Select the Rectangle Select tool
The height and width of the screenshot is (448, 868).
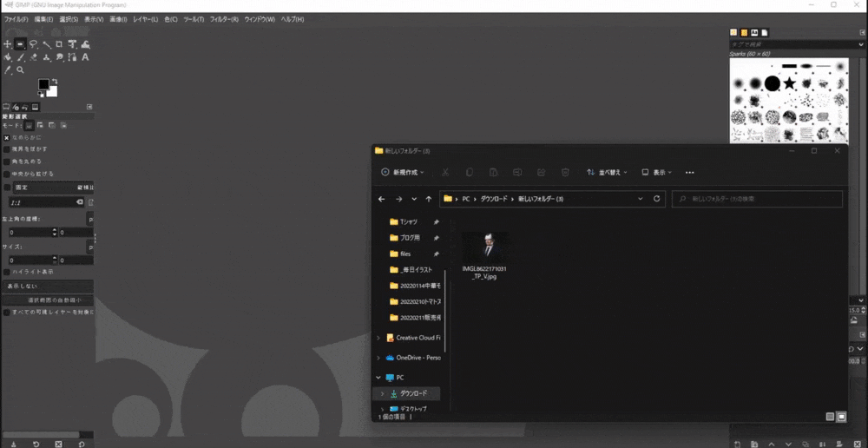click(20, 44)
